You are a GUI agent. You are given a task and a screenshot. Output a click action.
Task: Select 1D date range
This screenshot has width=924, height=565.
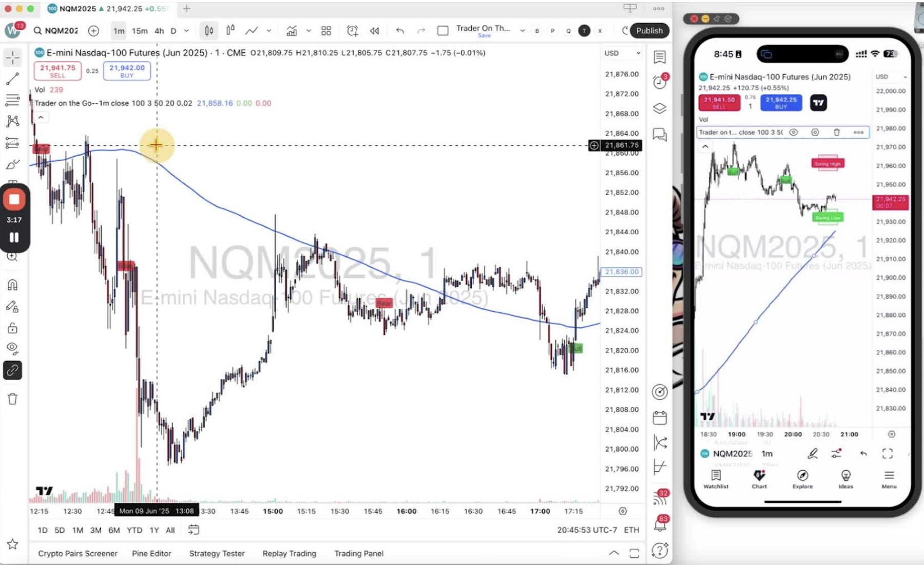coord(43,530)
